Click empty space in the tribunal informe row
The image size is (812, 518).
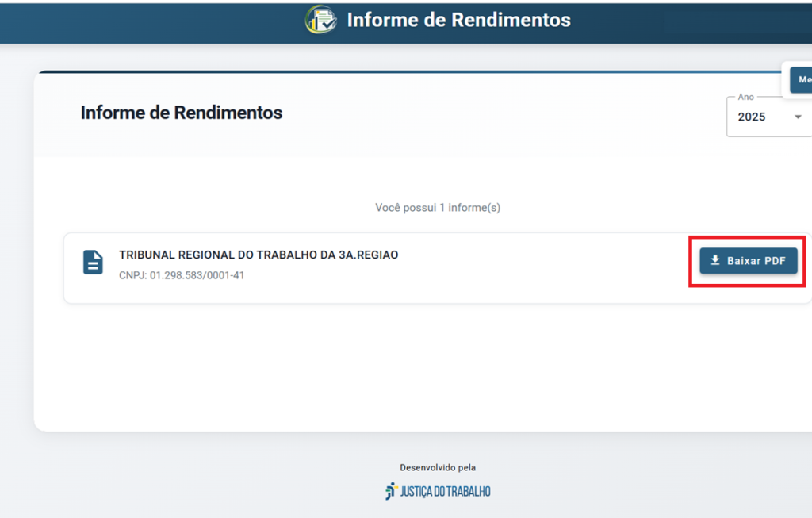click(539, 268)
